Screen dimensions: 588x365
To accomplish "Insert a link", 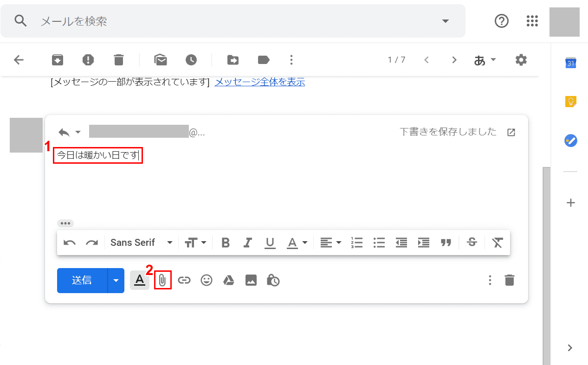I will point(185,281).
